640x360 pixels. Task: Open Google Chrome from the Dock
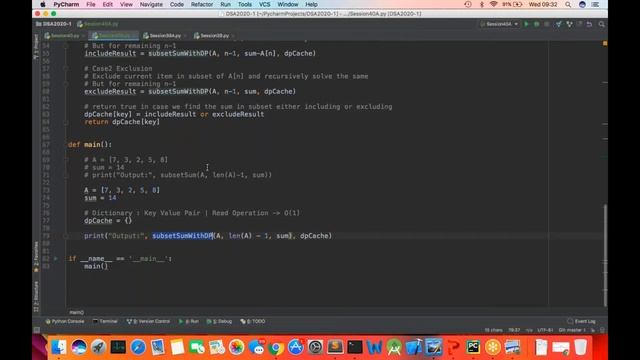coord(276,347)
